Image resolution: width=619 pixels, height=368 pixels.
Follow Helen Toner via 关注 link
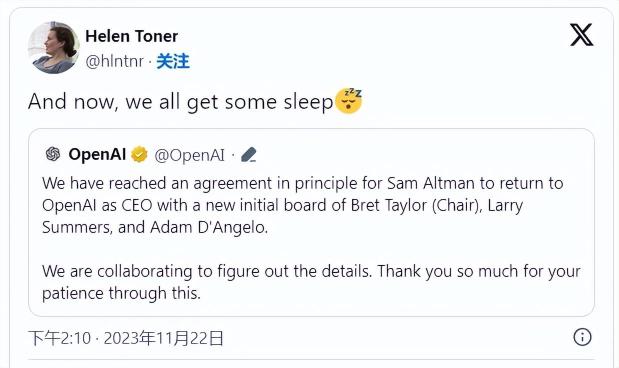[173, 61]
